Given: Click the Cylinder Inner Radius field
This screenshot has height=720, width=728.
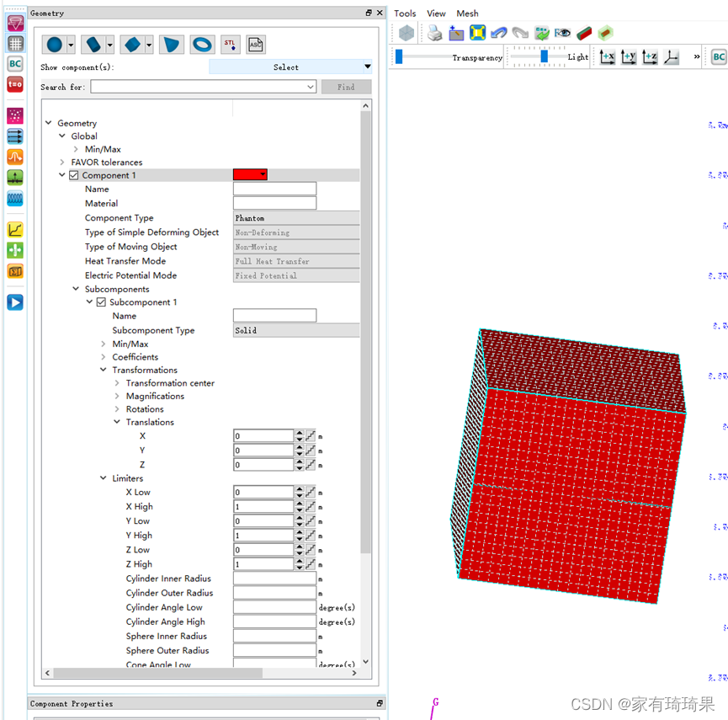Looking at the screenshot, I should pyautogui.click(x=275, y=579).
